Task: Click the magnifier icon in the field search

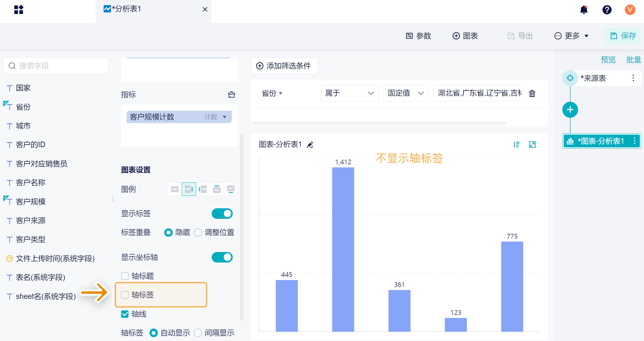Action: point(12,66)
